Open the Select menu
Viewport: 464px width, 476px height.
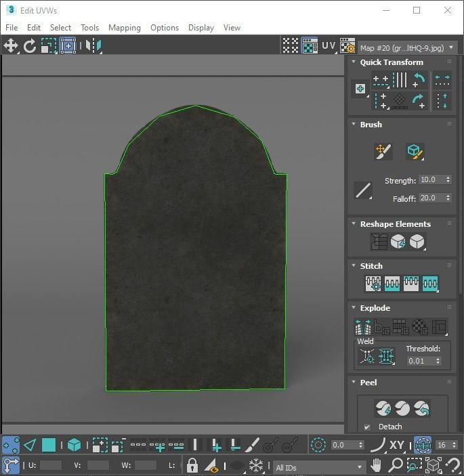[60, 28]
